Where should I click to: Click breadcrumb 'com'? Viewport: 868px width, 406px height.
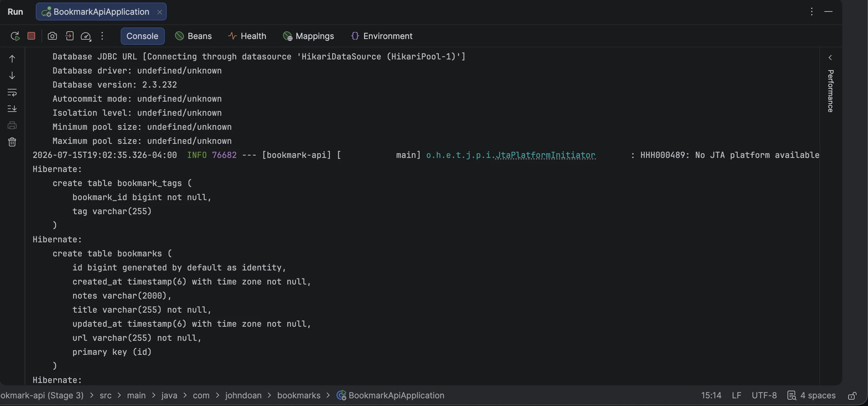(201, 395)
